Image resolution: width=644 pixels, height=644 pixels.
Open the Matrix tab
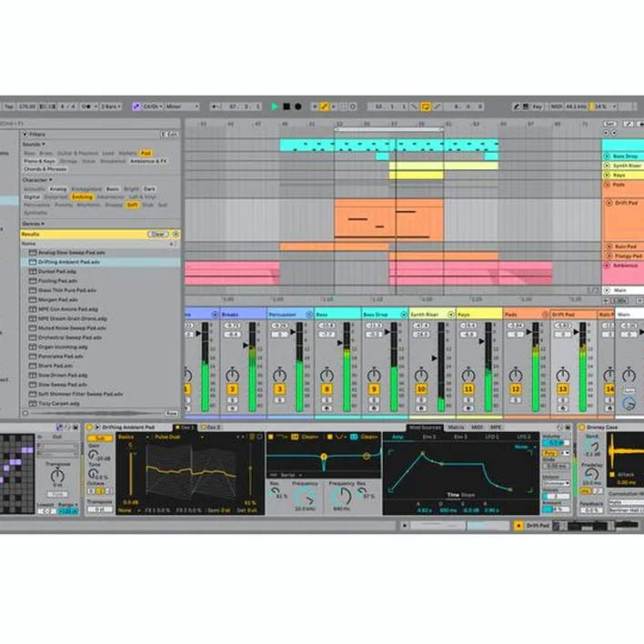pos(456,428)
